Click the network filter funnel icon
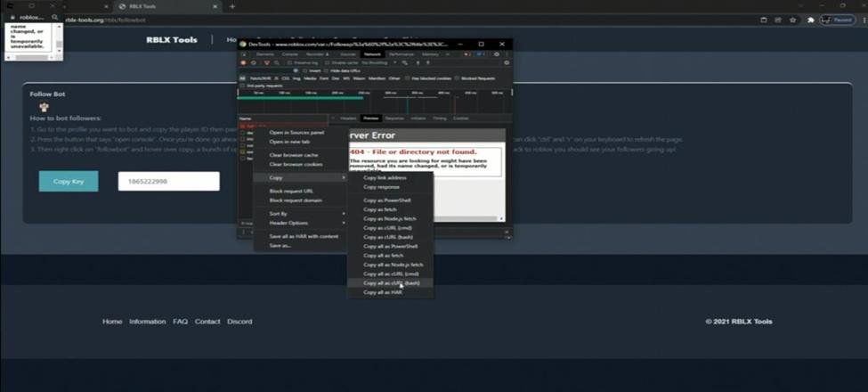This screenshot has width=868, height=392. coord(265,62)
